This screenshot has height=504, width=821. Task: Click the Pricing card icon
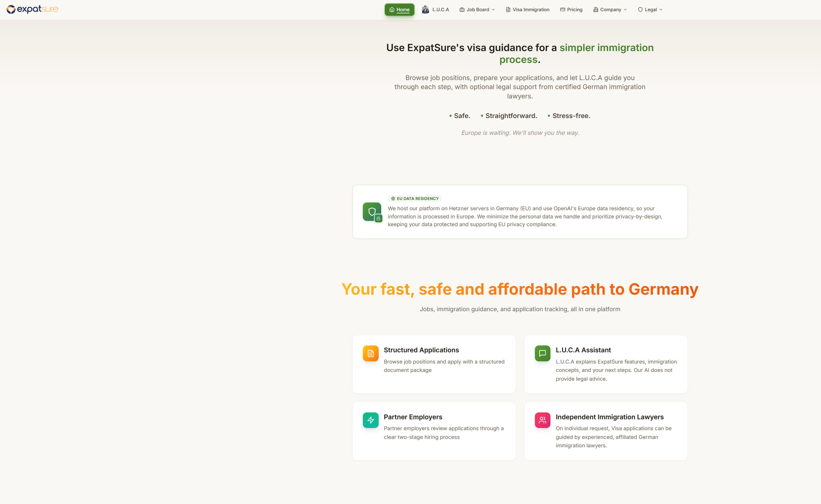[562, 10]
